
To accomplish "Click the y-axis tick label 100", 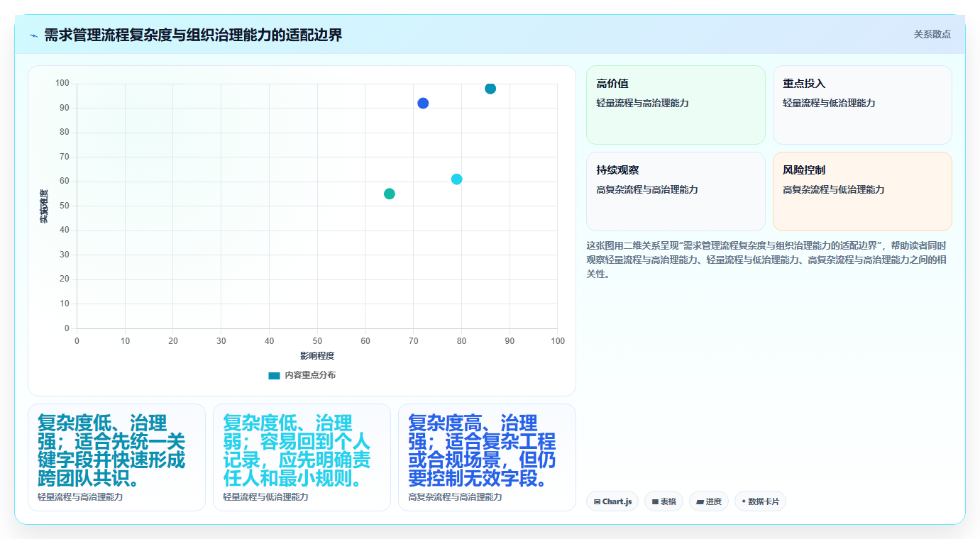I will click(62, 84).
